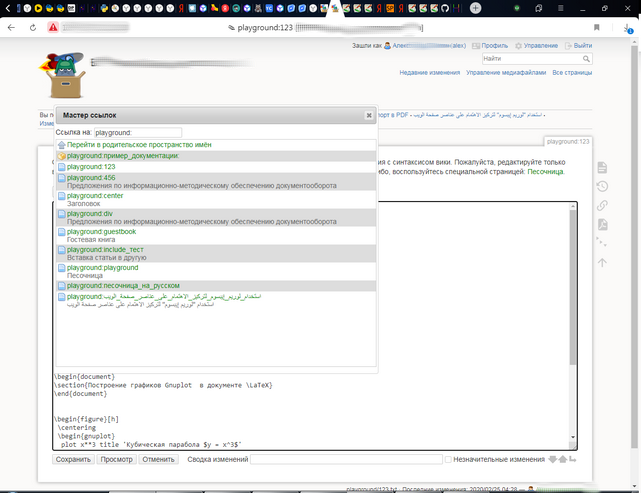Close the Мастер ссылок dialog

369,115
